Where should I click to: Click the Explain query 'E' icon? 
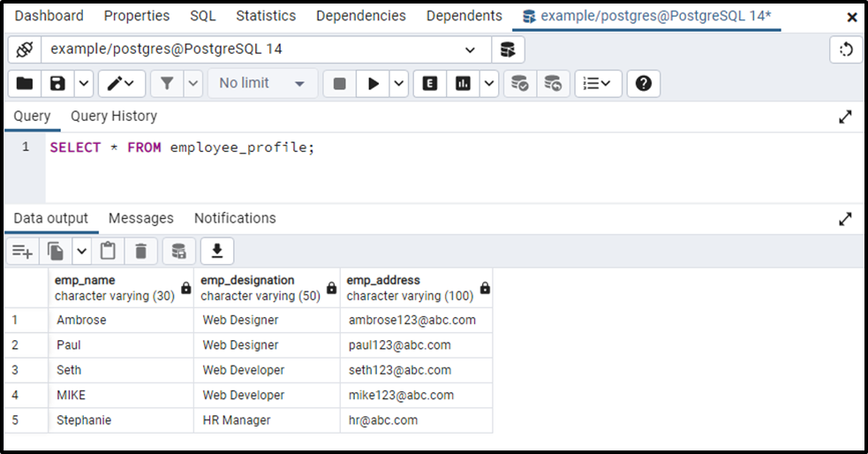click(429, 84)
